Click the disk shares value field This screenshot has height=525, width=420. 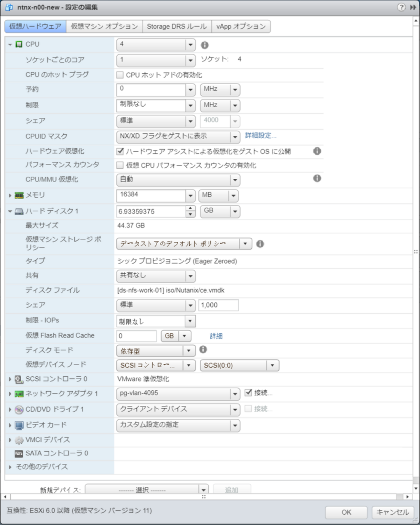coord(218,305)
